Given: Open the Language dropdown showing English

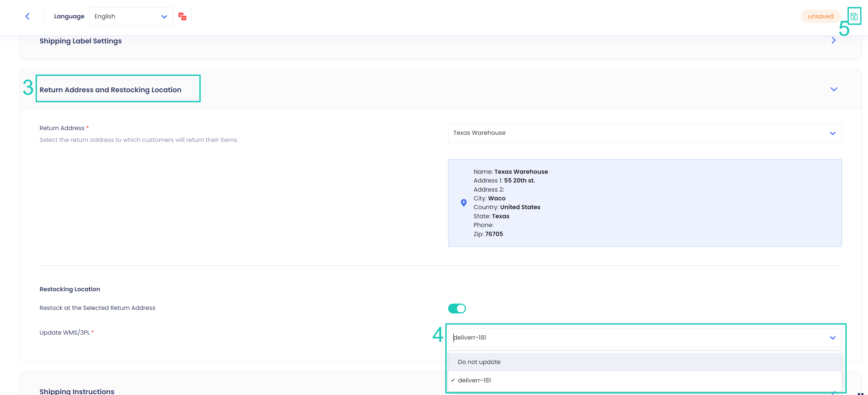Looking at the screenshot, I should (x=131, y=16).
